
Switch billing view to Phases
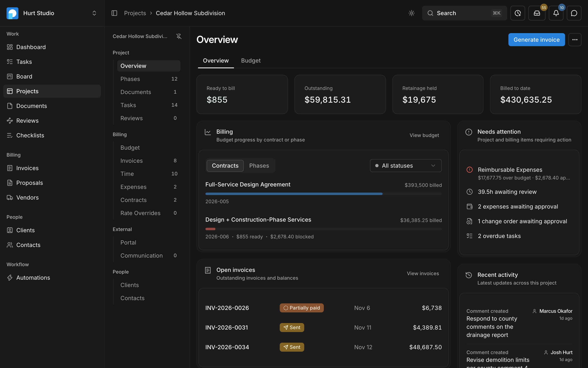[x=259, y=166]
